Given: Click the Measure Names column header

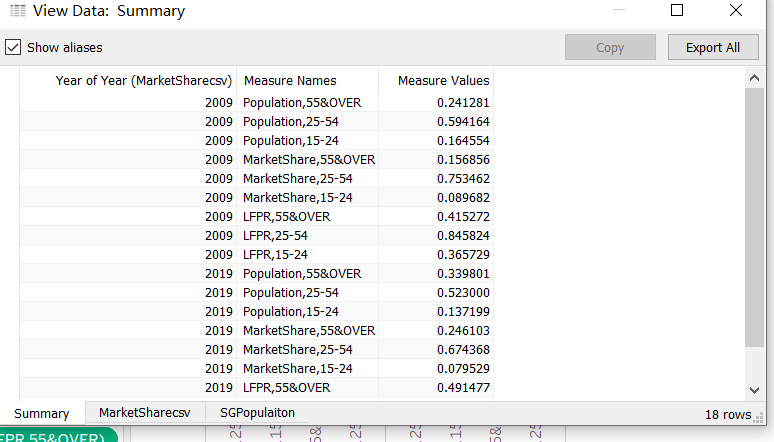Looking at the screenshot, I should tap(290, 80).
